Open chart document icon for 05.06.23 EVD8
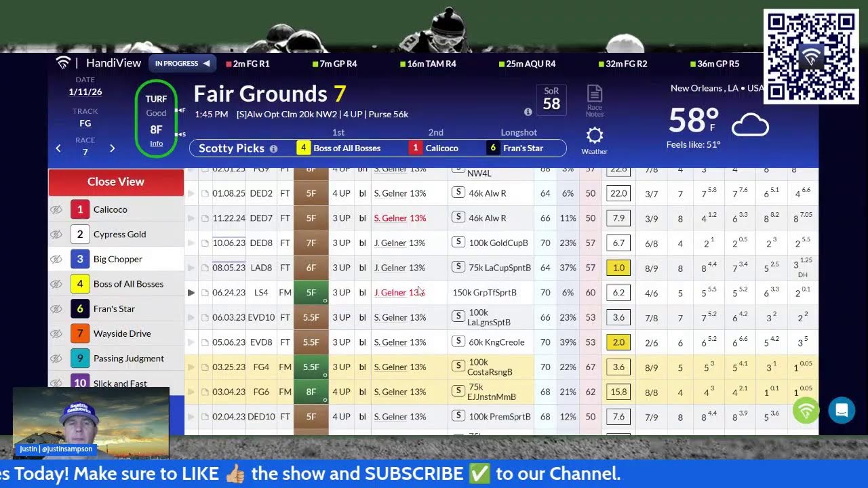868x488 pixels. tap(205, 342)
